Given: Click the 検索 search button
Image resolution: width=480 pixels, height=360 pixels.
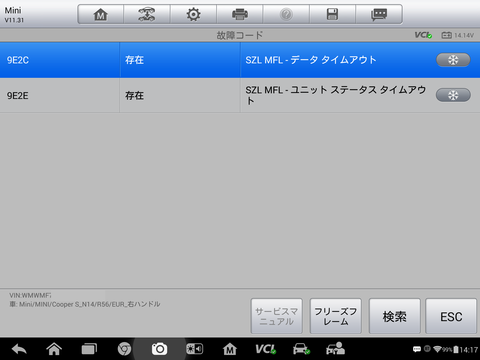Looking at the screenshot, I should click(x=394, y=316).
